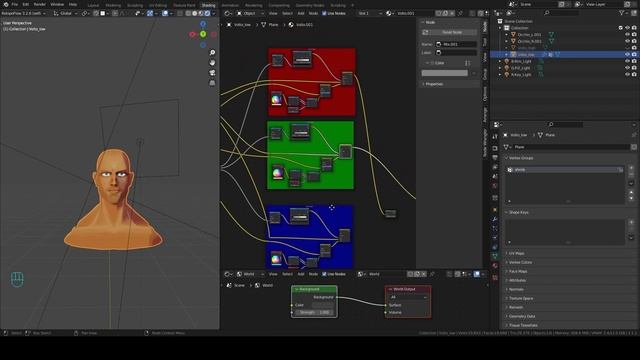Screen dimensions: 640x360
Task: Click pin icon in shader editor header
Action: (x=461, y=13)
